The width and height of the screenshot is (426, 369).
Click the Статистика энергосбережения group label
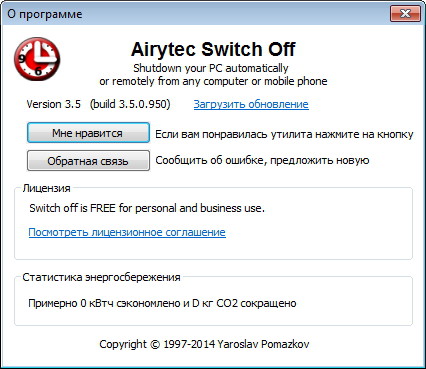101,277
